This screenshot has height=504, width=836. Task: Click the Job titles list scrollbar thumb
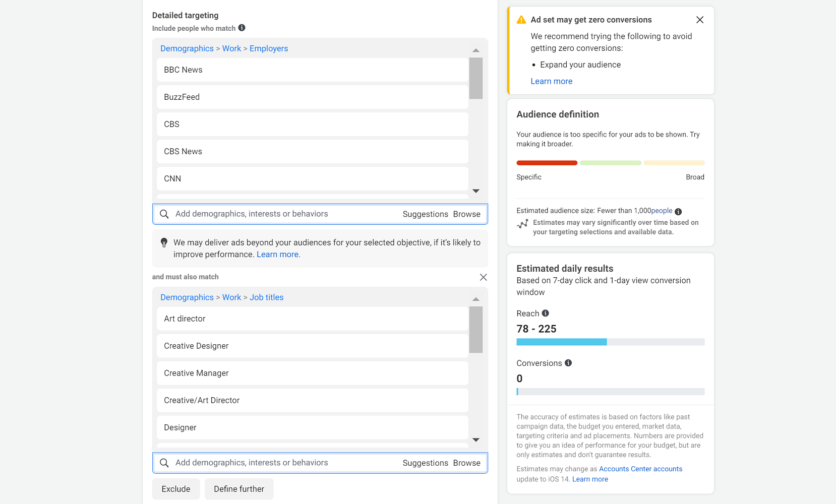pyautogui.click(x=475, y=330)
